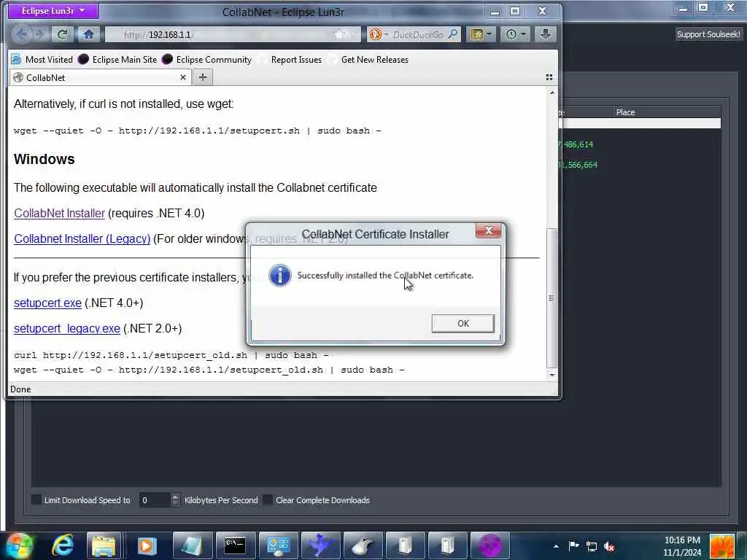The height and width of the screenshot is (560, 747).
Task: Close the CollabNet Certificate Installer dialog
Action: (488, 231)
